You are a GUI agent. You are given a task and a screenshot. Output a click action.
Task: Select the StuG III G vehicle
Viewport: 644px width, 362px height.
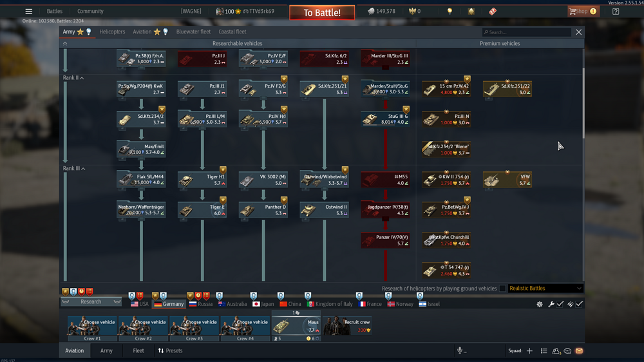click(x=385, y=119)
